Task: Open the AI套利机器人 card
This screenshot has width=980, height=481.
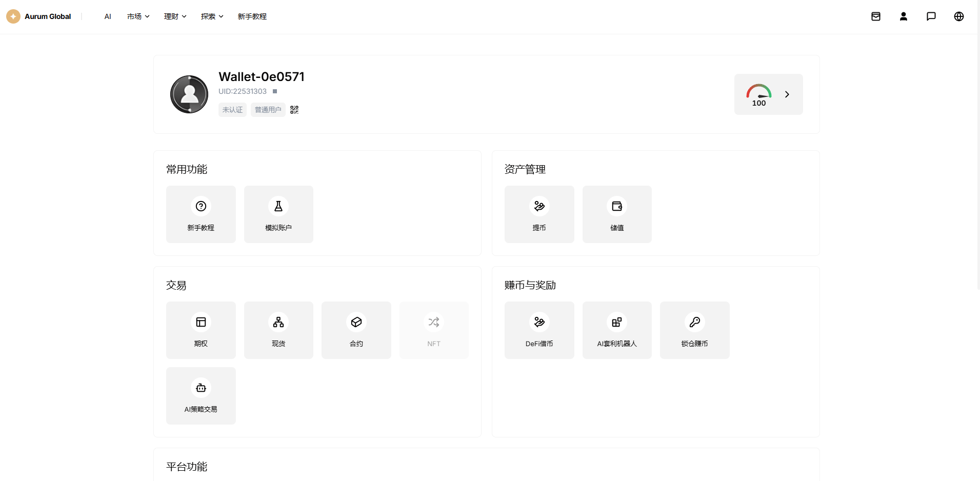Action: click(617, 330)
